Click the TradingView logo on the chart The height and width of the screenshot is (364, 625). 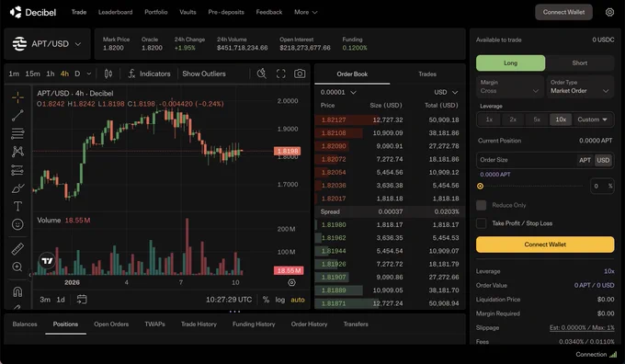tap(47, 261)
